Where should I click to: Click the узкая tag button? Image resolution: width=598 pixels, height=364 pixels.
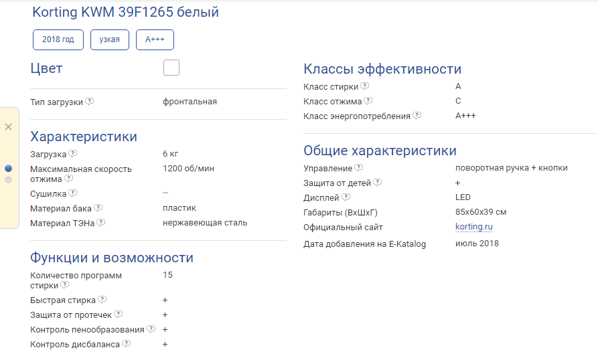pos(110,39)
